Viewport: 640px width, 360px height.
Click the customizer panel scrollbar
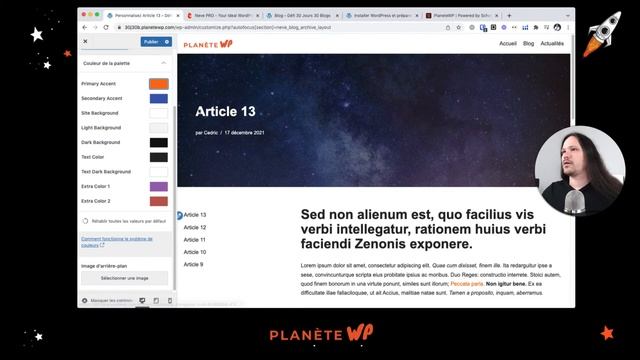(x=175, y=198)
